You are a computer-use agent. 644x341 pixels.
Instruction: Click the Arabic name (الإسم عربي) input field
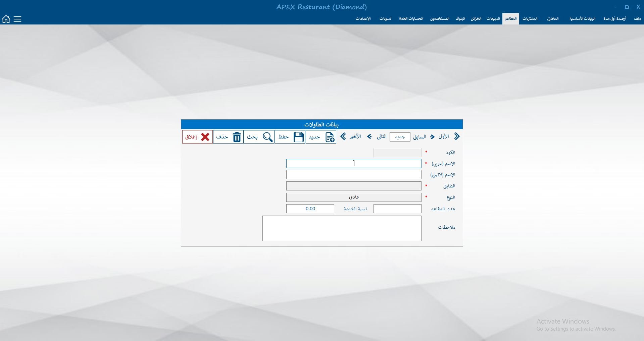[354, 164]
